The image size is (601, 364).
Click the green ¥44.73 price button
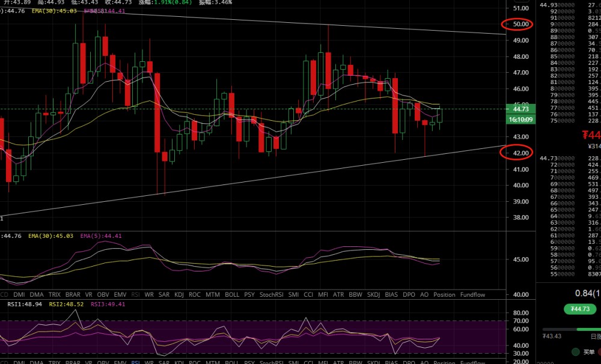pos(580,309)
